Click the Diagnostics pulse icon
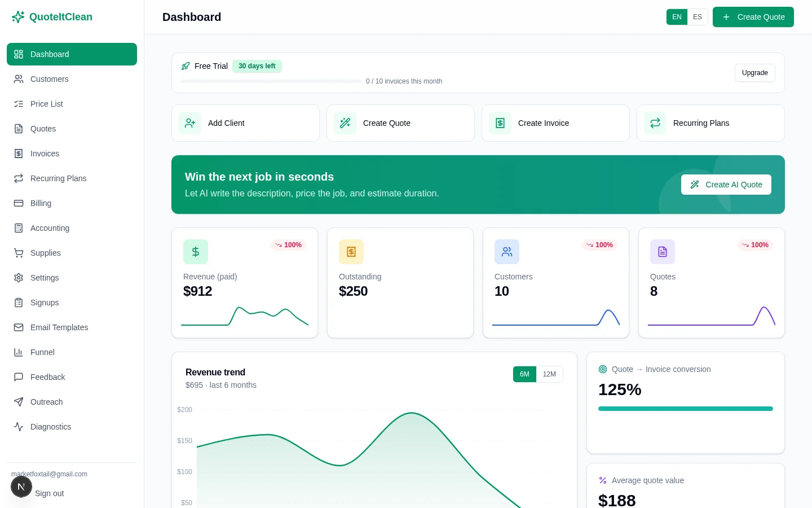 click(19, 427)
